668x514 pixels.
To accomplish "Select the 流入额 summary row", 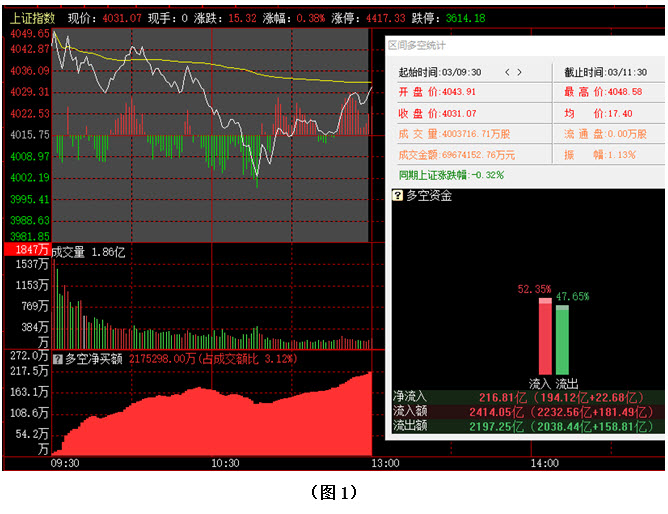I will pyautogui.click(x=524, y=411).
